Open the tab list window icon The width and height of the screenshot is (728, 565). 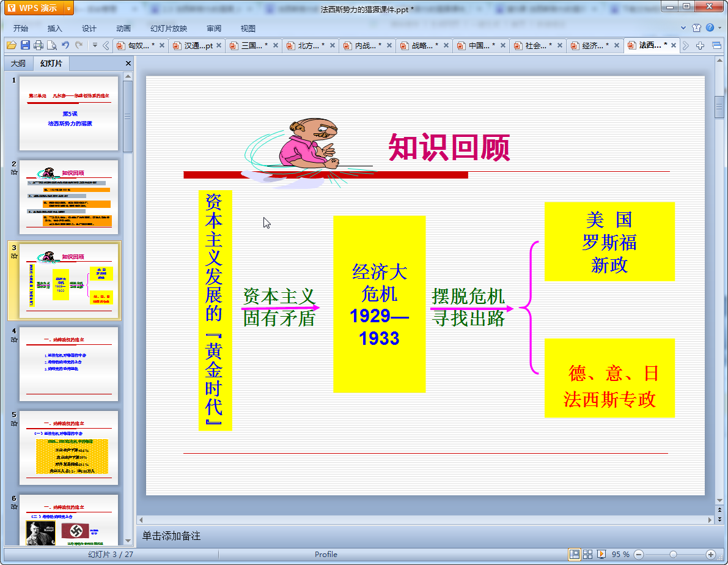coord(717,45)
